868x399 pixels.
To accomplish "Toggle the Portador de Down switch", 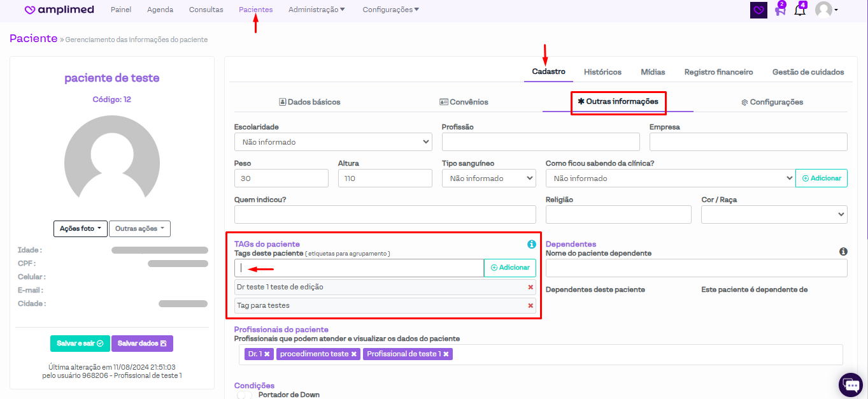I will (244, 395).
